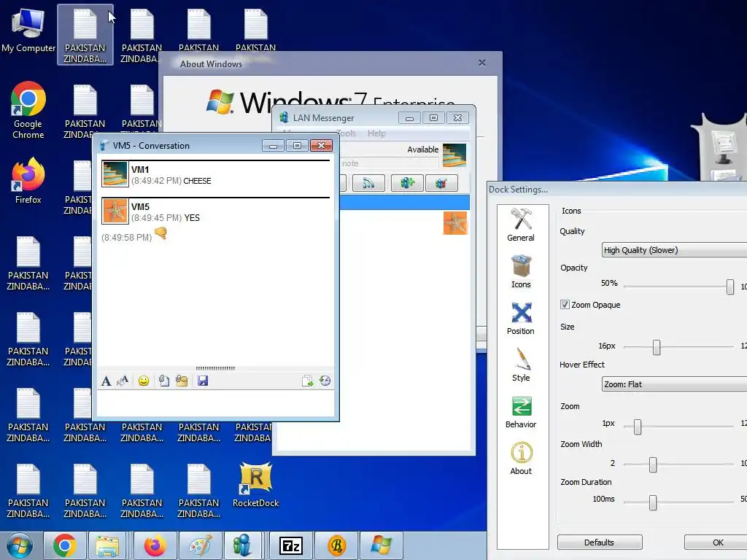Open File Explorer from the taskbar
Viewport: 747px width, 560px height.
tap(107, 545)
